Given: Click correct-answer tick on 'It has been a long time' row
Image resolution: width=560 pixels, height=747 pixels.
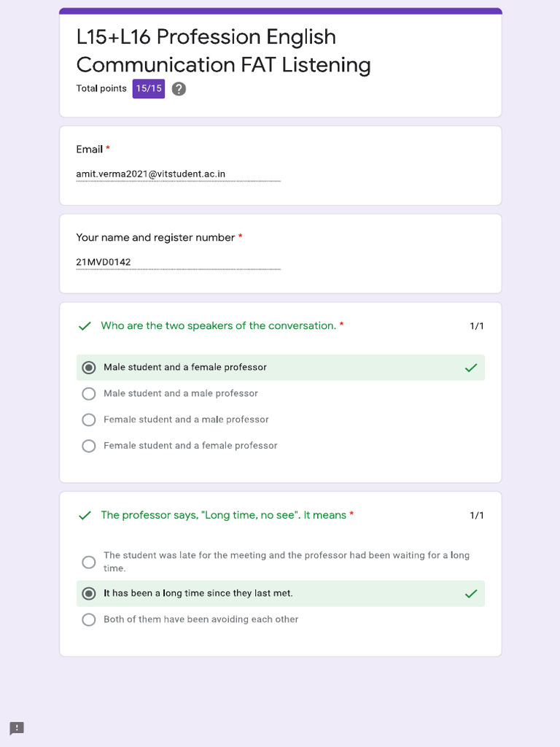Looking at the screenshot, I should [471, 594].
